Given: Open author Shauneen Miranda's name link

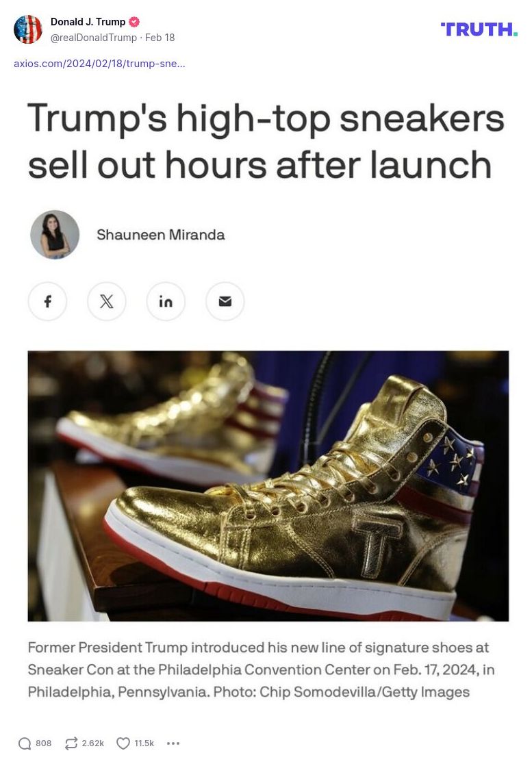Looking at the screenshot, I should coord(161,235).
